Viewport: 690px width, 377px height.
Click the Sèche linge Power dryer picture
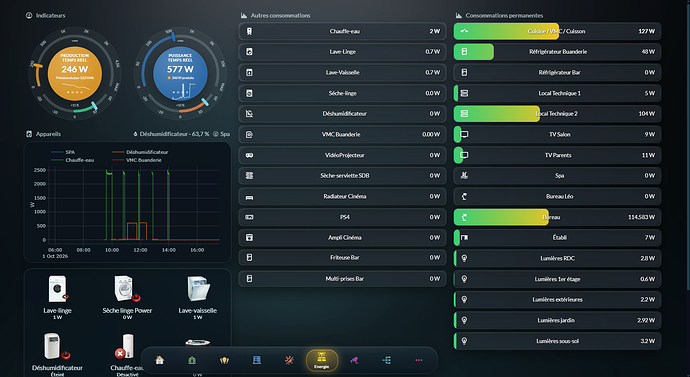127,289
